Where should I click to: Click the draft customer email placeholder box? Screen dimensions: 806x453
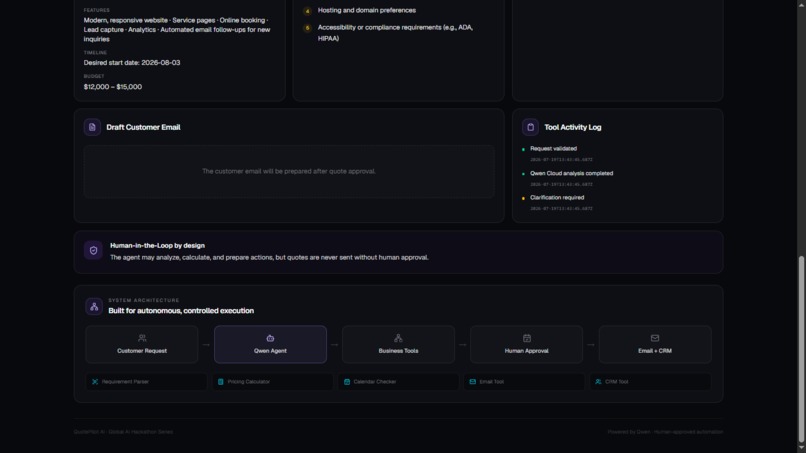coord(289,171)
